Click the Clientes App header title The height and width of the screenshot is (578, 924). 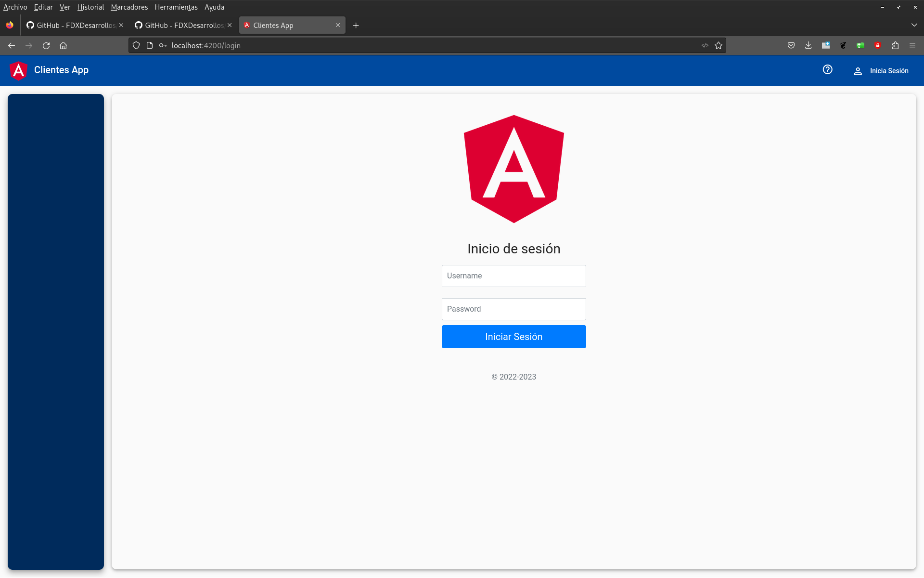click(61, 70)
